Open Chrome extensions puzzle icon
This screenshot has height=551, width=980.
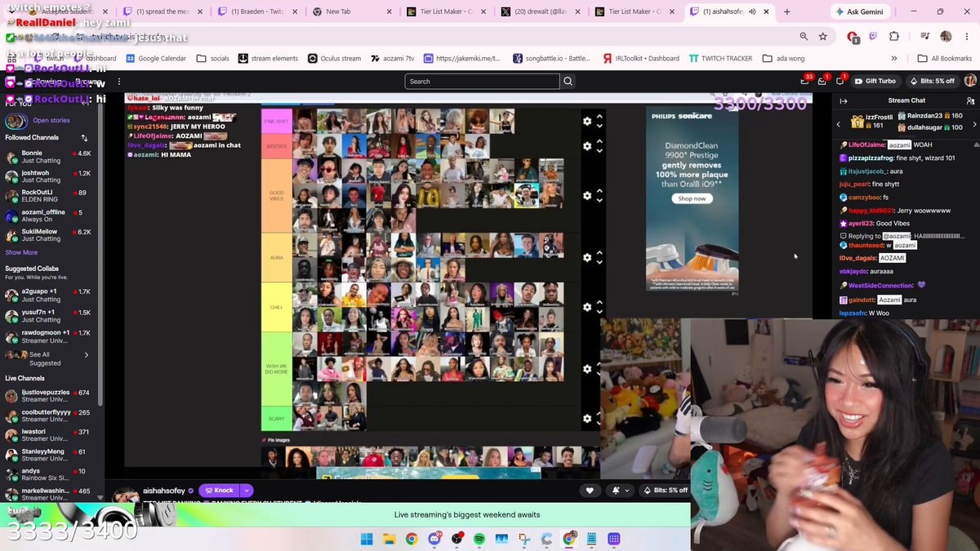pyautogui.click(x=893, y=36)
